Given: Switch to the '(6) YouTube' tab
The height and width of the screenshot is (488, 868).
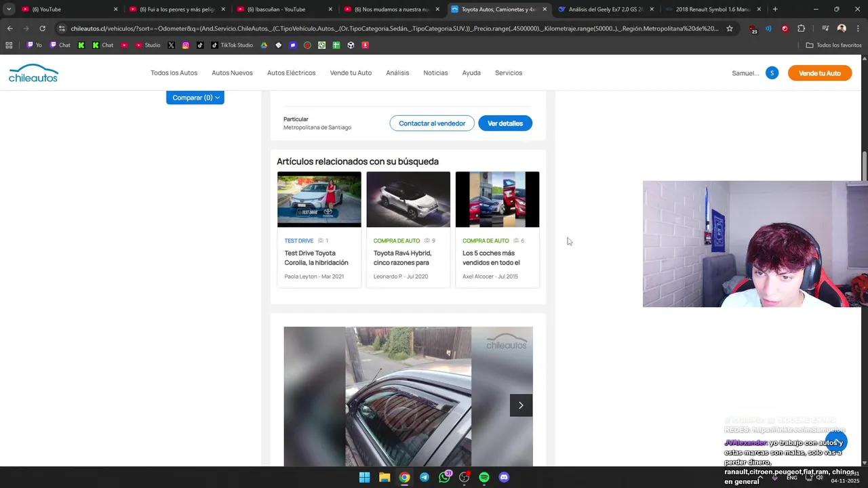Looking at the screenshot, I should 69,9.
